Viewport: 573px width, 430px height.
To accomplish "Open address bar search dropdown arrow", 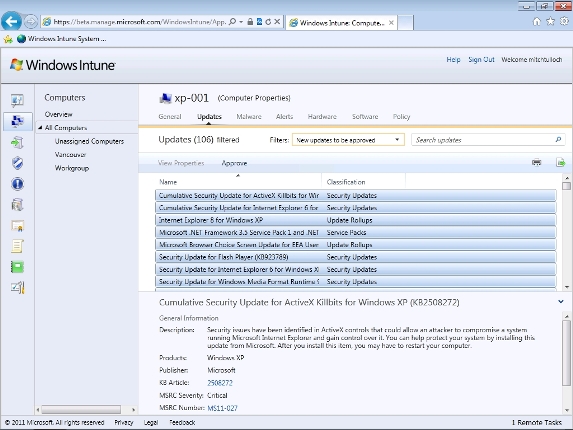I will click(241, 22).
